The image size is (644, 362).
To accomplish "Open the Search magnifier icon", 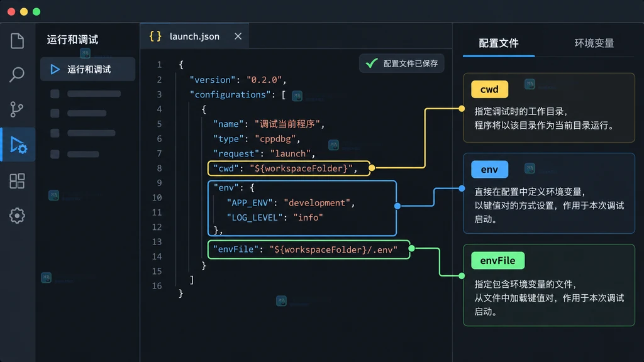I will [17, 74].
